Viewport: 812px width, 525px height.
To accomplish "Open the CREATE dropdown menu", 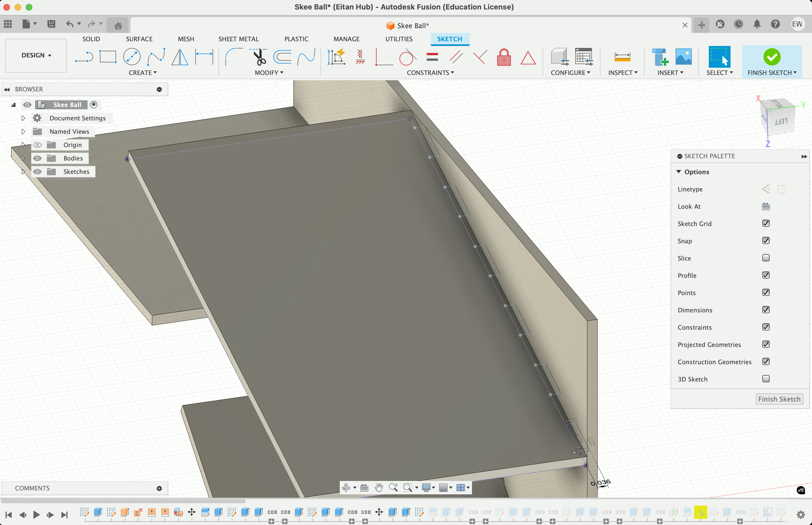I will tap(143, 73).
